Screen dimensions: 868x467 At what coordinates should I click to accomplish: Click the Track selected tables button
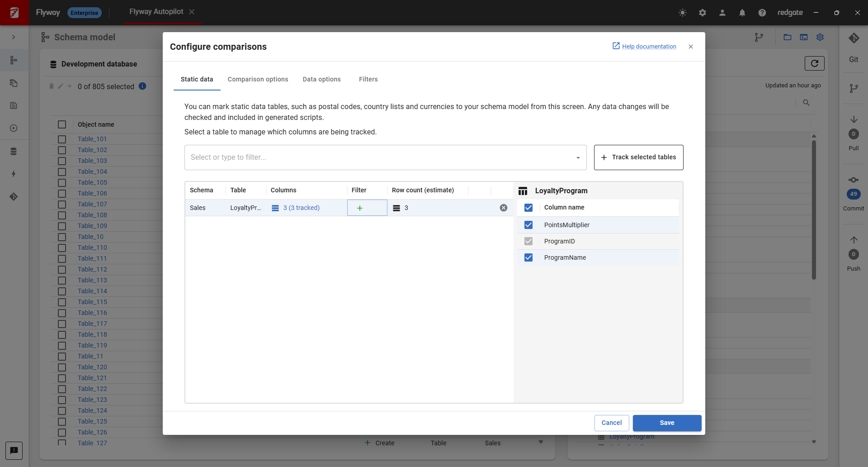(x=638, y=157)
